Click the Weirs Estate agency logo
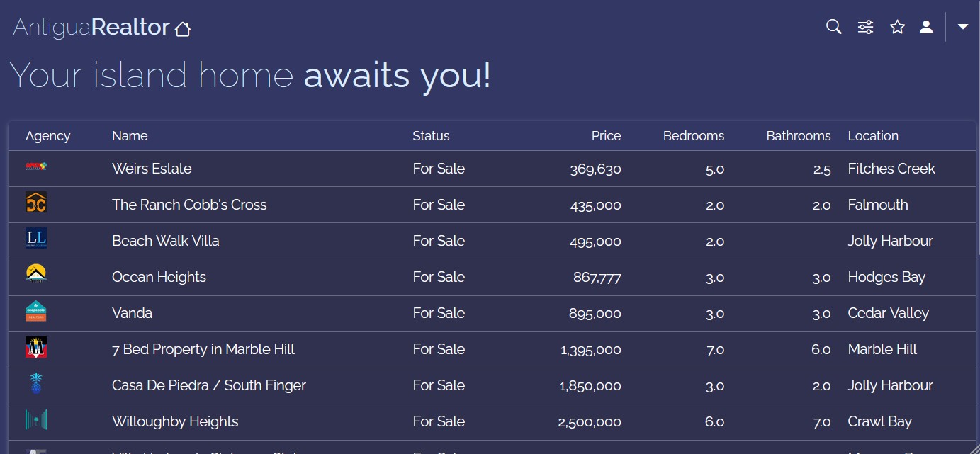 point(36,167)
